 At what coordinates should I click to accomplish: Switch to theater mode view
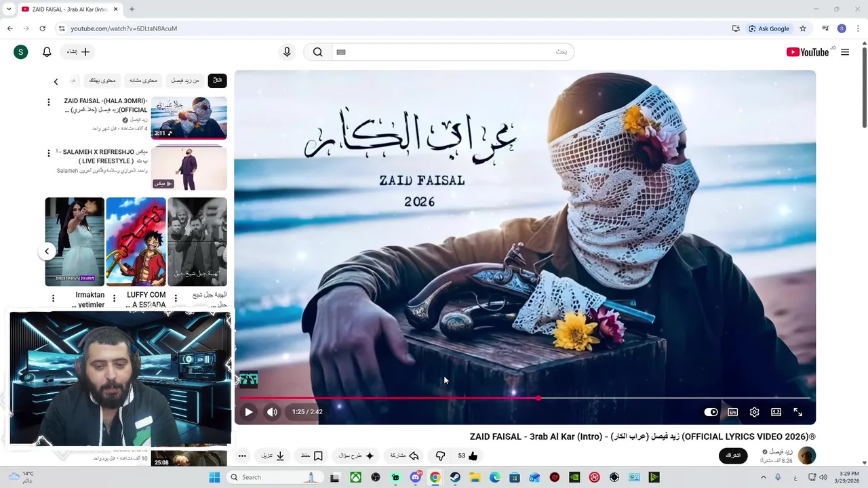pos(776,411)
